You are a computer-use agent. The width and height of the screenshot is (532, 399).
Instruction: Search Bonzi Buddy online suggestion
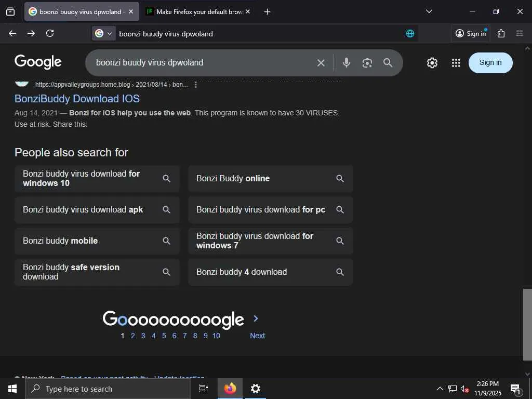pos(271,179)
